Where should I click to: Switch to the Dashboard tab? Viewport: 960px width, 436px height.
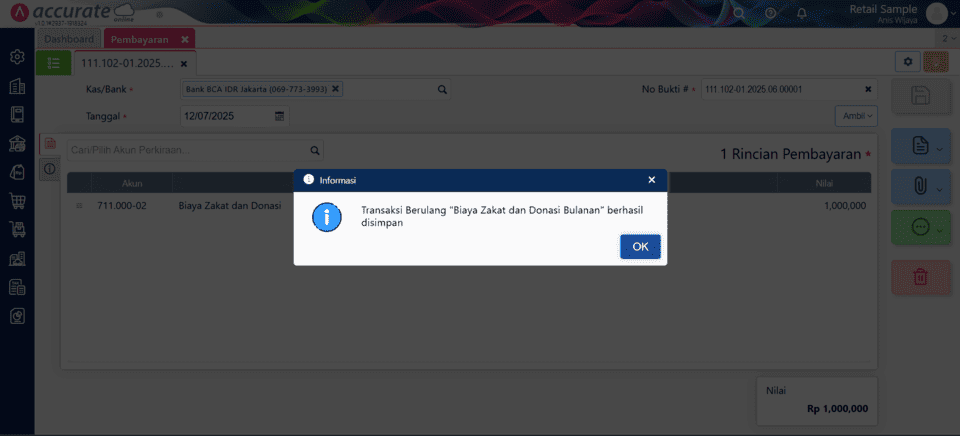pyautogui.click(x=70, y=39)
